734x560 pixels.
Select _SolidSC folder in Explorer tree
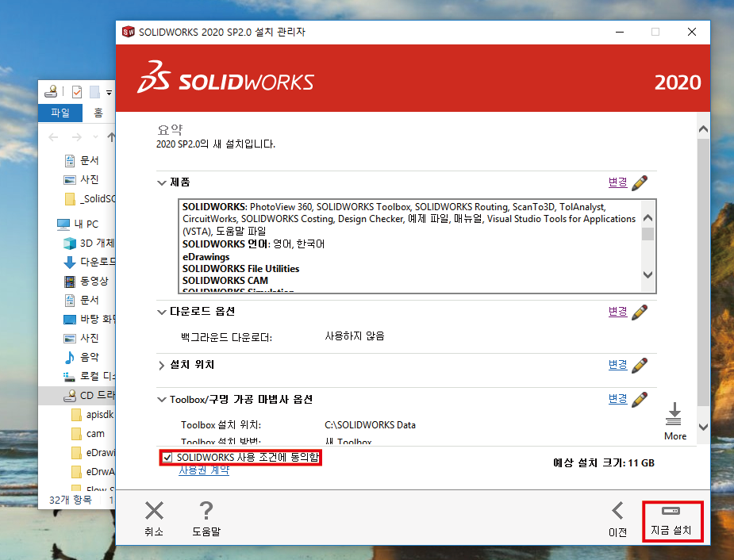click(x=90, y=199)
